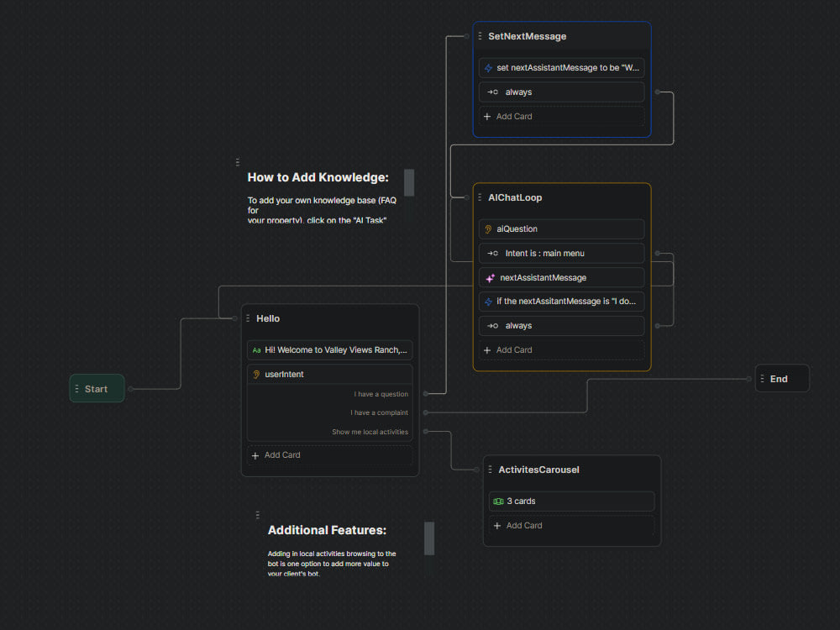
Task: Click the drag handle above How to Add Knowledge note
Action: pos(238,162)
